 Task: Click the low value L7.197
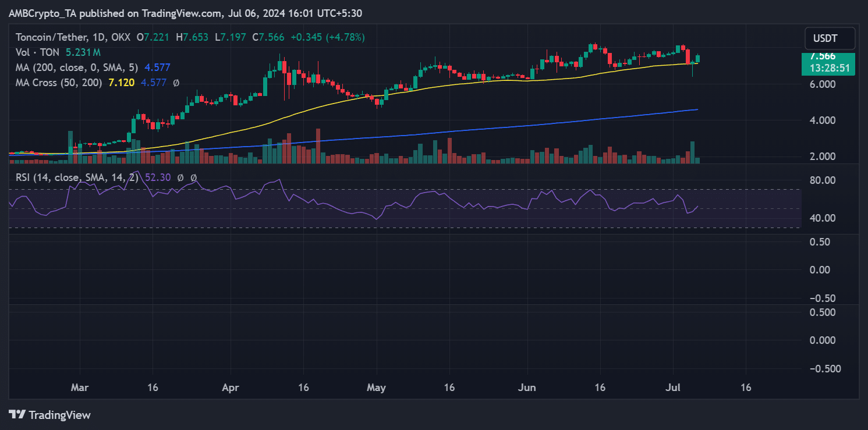[232, 37]
